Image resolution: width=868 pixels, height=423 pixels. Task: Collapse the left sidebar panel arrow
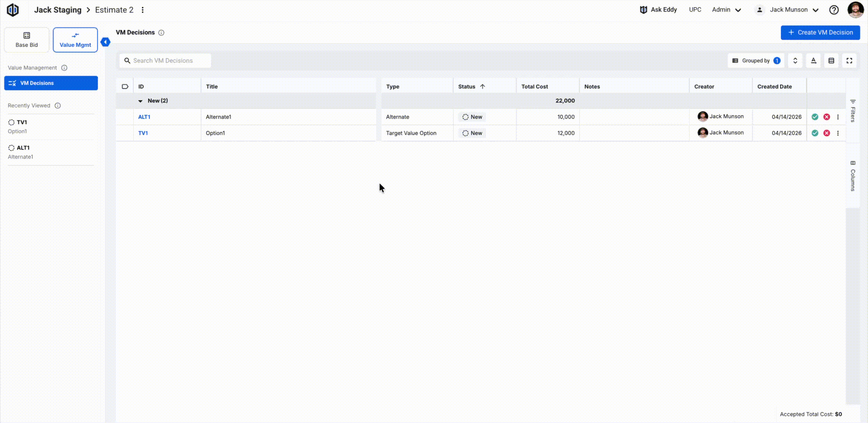(x=105, y=42)
